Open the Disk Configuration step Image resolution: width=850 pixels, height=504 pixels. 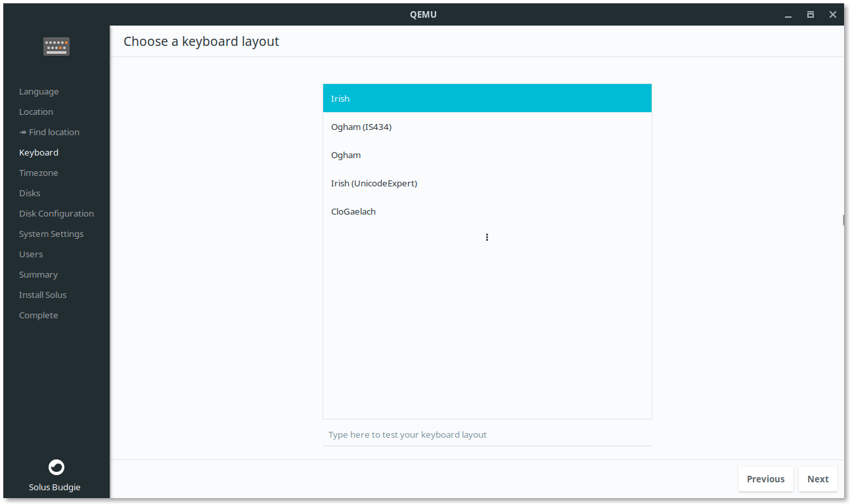tap(56, 213)
